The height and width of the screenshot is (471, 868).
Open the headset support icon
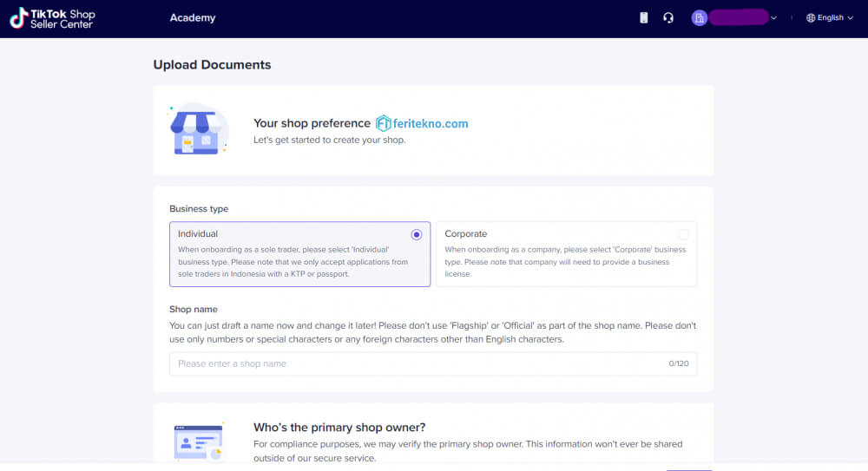pos(668,17)
